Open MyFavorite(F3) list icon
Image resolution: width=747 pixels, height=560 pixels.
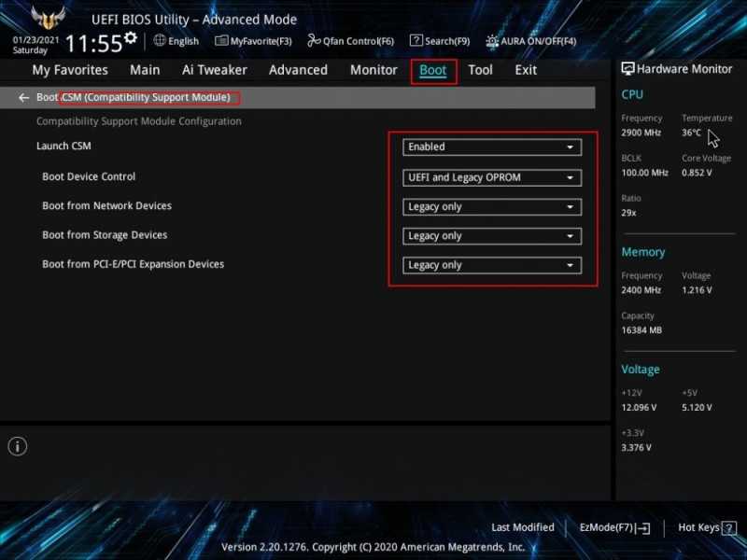tap(221, 41)
